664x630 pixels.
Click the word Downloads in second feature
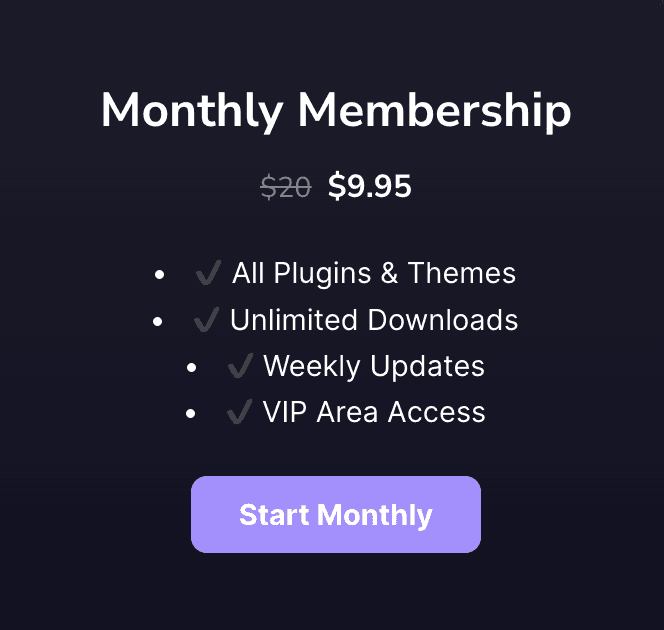443,320
